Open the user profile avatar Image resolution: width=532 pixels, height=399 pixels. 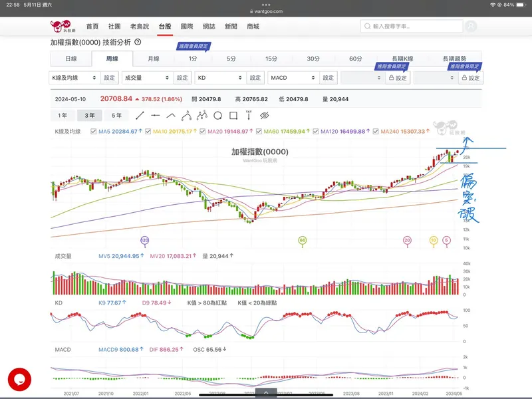click(x=471, y=27)
